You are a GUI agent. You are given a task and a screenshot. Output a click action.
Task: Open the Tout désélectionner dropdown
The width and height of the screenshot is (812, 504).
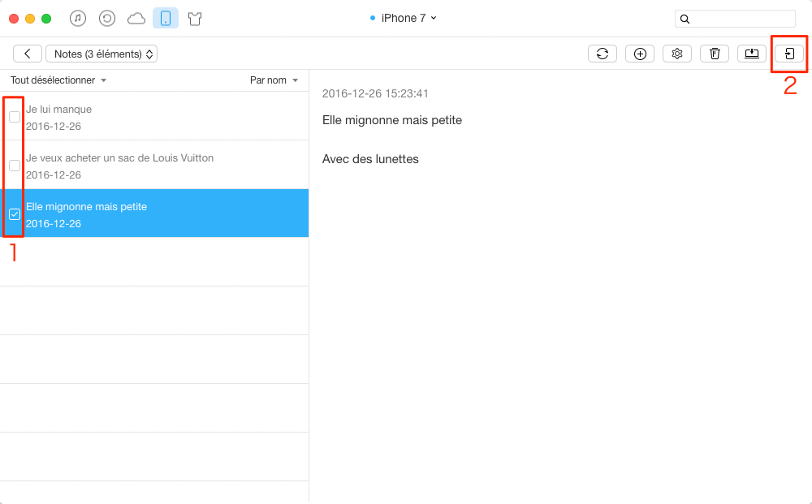(x=58, y=80)
